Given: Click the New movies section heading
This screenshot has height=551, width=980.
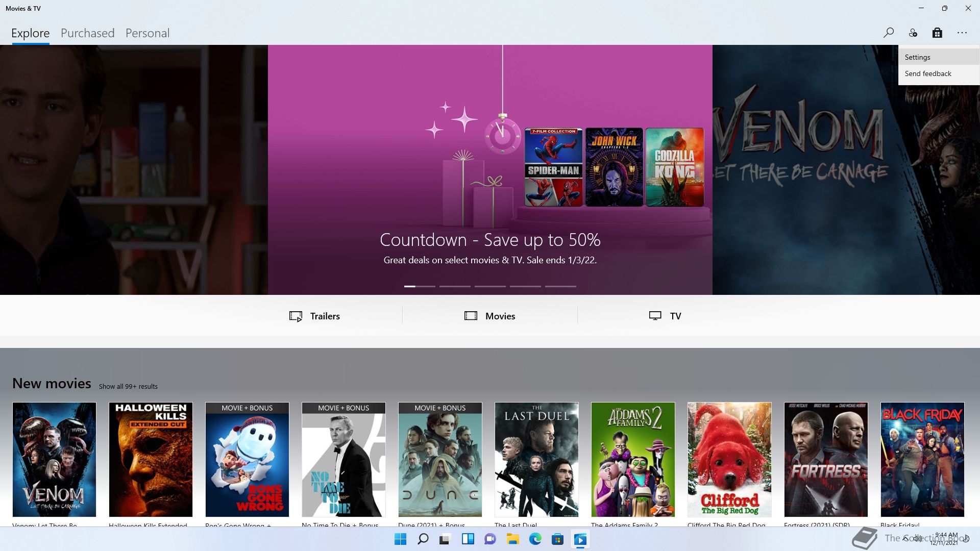Looking at the screenshot, I should 52,383.
